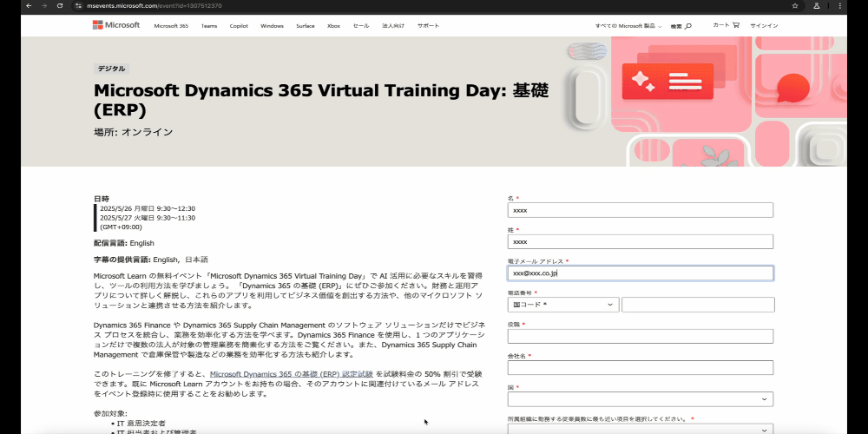This screenshot has height=434, width=868.
Task: Open the セール navigation item
Action: [x=361, y=26]
